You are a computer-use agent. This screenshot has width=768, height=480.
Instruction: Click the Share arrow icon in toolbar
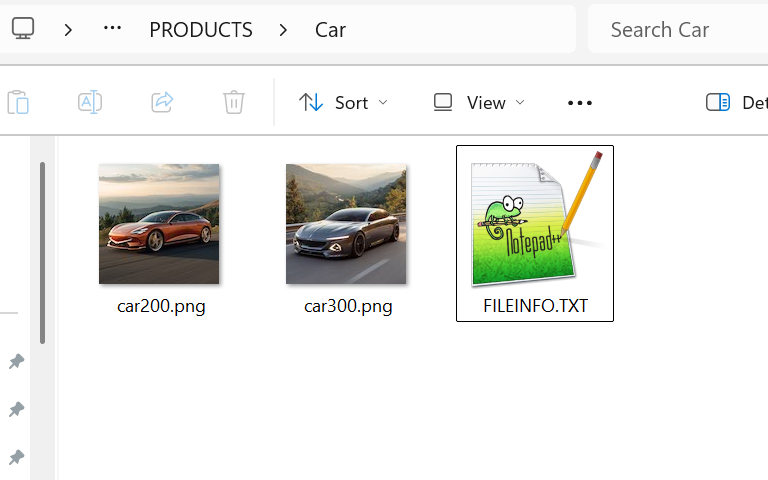pyautogui.click(x=162, y=102)
